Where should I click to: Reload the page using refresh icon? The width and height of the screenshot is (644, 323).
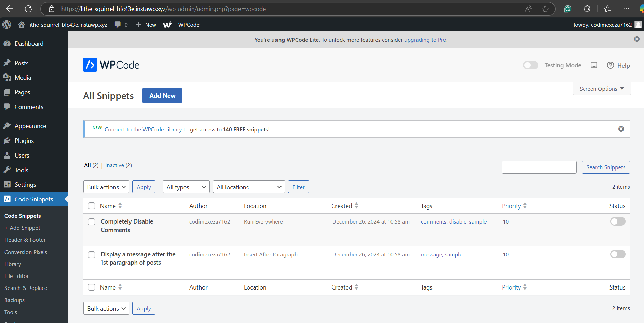pos(28,9)
